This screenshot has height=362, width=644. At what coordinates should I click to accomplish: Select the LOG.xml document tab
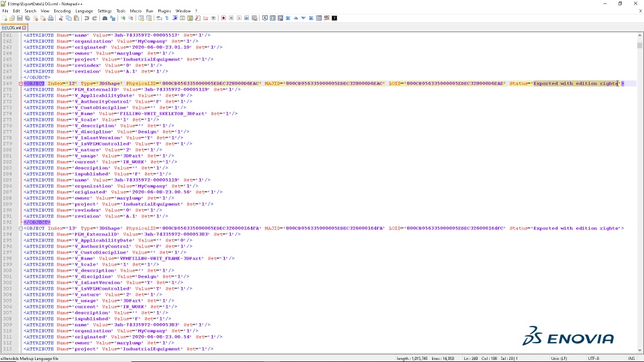[14, 27]
